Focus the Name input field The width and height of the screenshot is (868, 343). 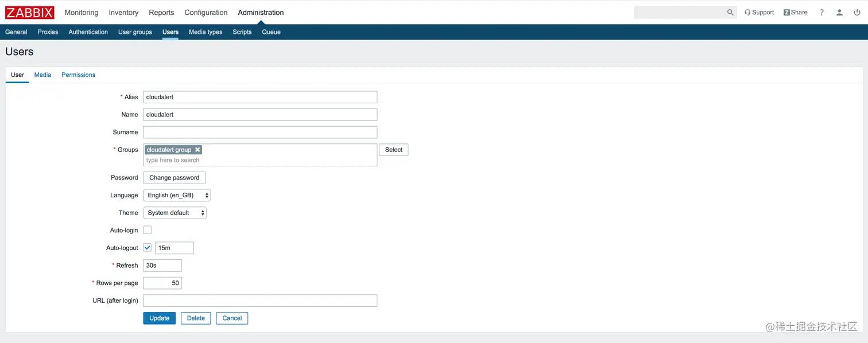[260, 115]
